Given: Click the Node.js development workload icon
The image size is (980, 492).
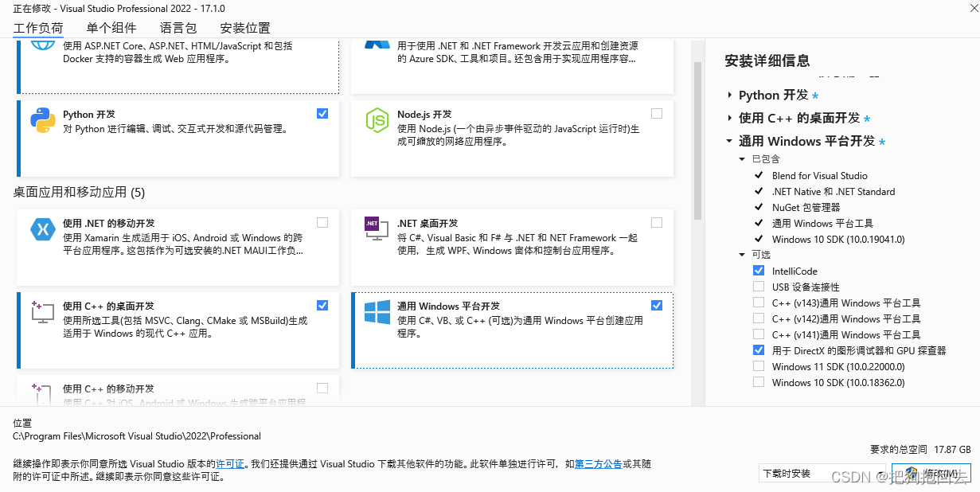Looking at the screenshot, I should tap(377, 121).
